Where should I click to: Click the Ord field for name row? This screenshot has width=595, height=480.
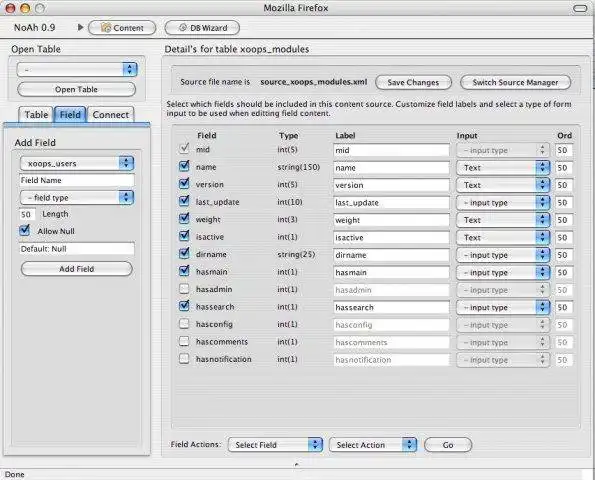coord(564,168)
